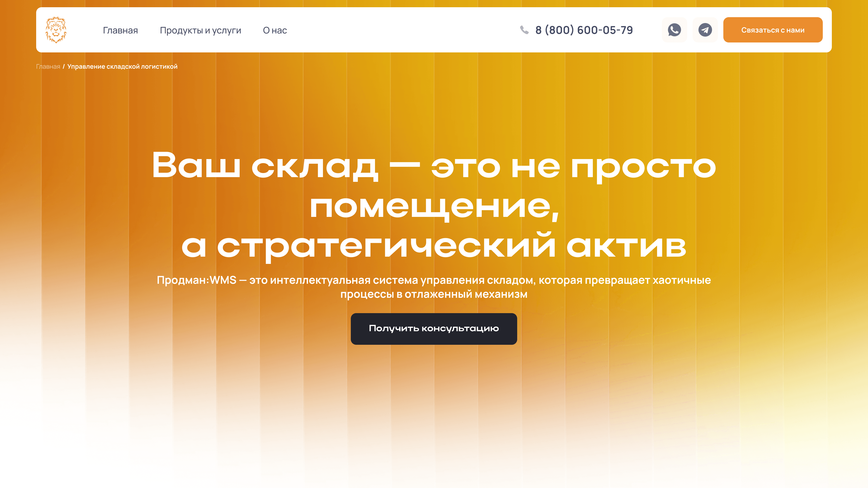Open the WhatsApp contact icon
The width and height of the screenshot is (868, 488).
point(674,30)
